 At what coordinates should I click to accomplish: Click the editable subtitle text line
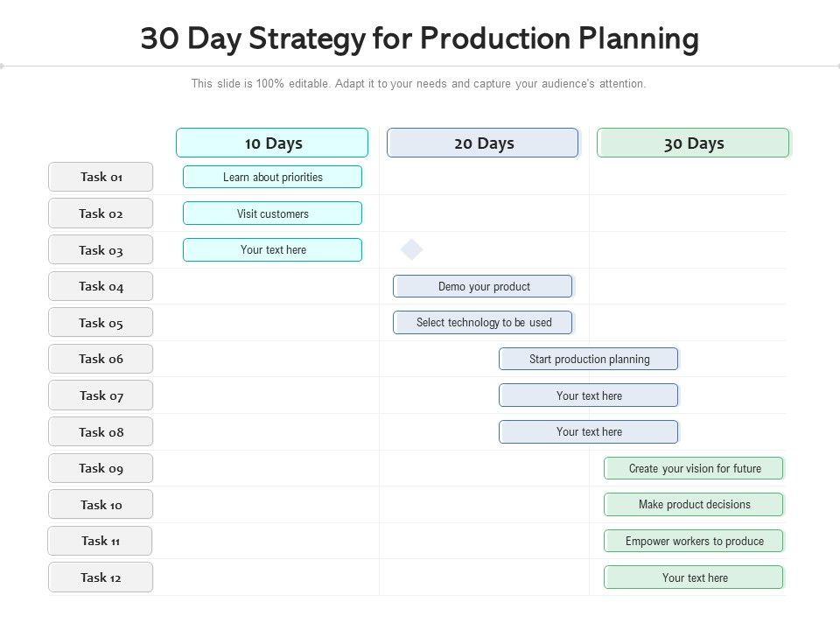click(x=419, y=84)
